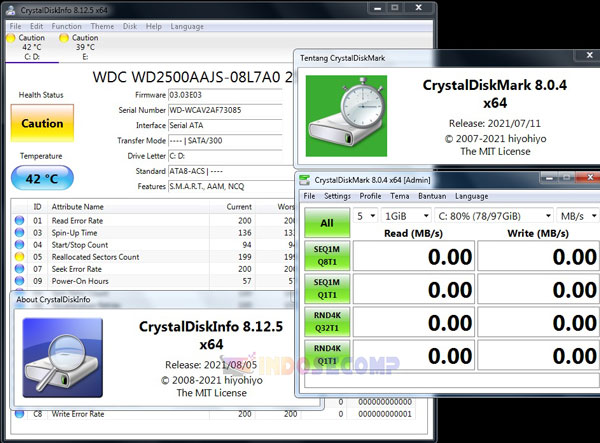Open the Language menu in CrystalDiskMark
The image size is (600, 443).
tap(471, 196)
